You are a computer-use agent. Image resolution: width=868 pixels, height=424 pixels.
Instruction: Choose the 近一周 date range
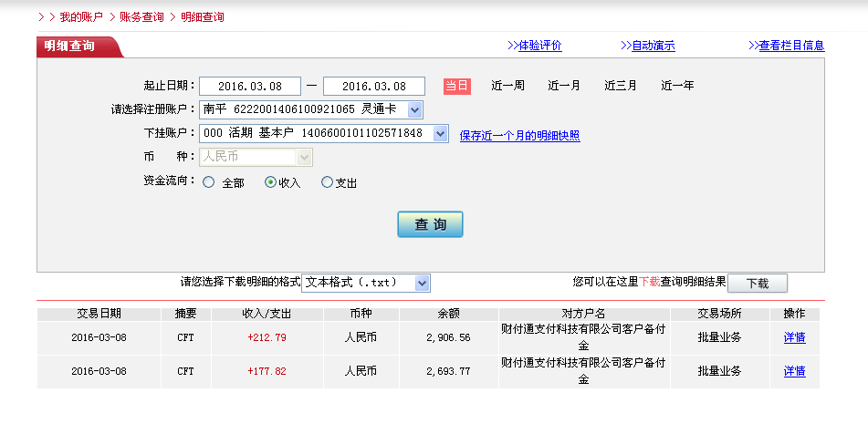507,86
